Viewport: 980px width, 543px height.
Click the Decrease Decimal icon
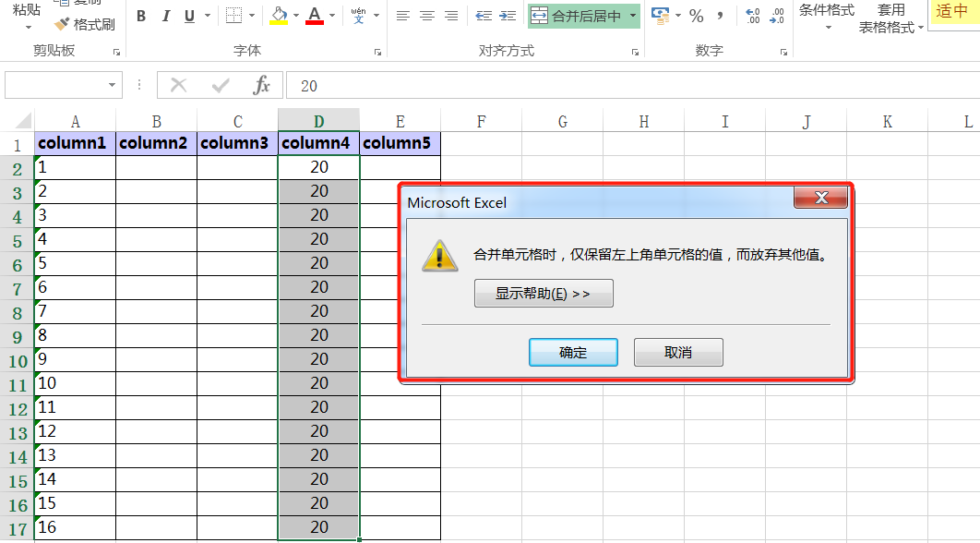[775, 14]
